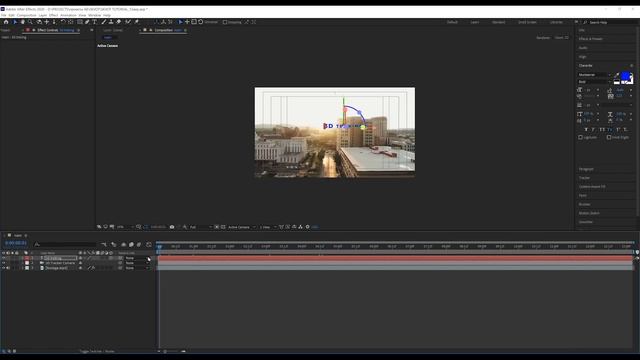Select the Type (T) tool
The height and width of the screenshot is (360, 640).
(94, 22)
